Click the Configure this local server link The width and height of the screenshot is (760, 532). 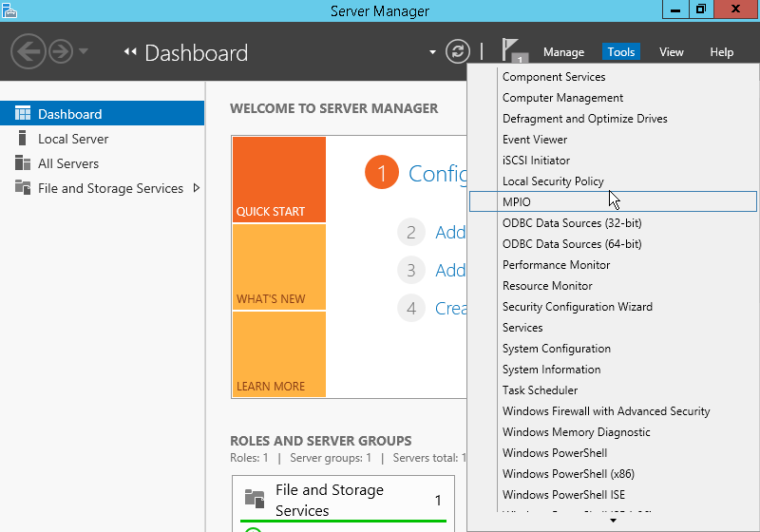438,174
